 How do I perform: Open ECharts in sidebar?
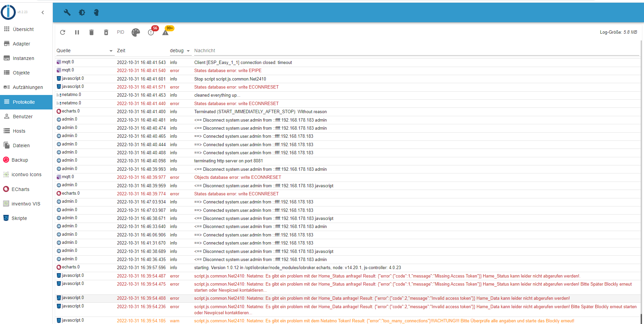(26, 189)
